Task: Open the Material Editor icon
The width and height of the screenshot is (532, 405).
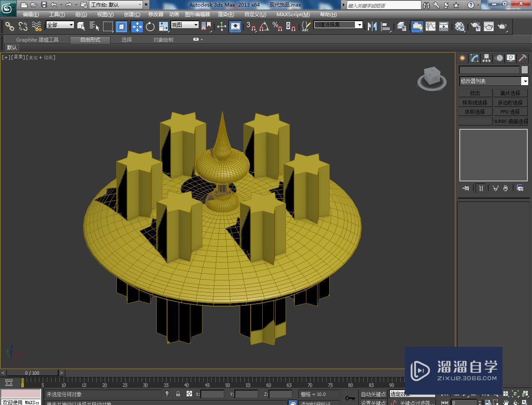Action: pyautogui.click(x=460, y=27)
